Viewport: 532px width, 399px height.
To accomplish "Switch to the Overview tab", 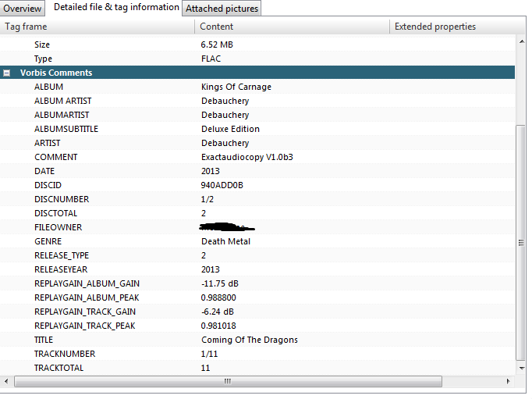I will [x=23, y=9].
